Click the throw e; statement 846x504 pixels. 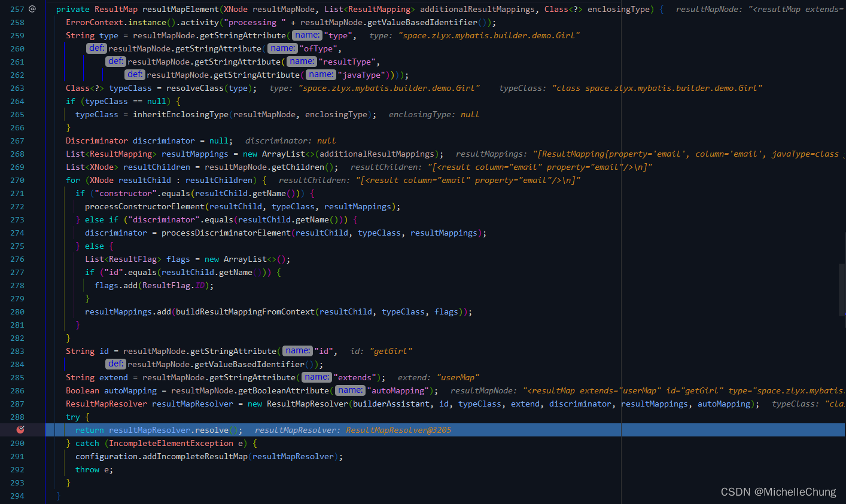click(x=95, y=469)
